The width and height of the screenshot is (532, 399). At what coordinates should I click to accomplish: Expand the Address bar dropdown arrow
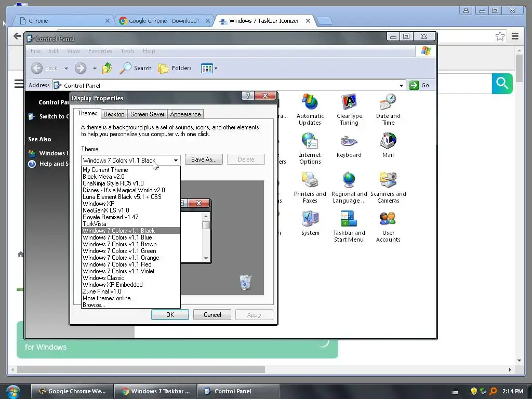[x=401, y=86]
